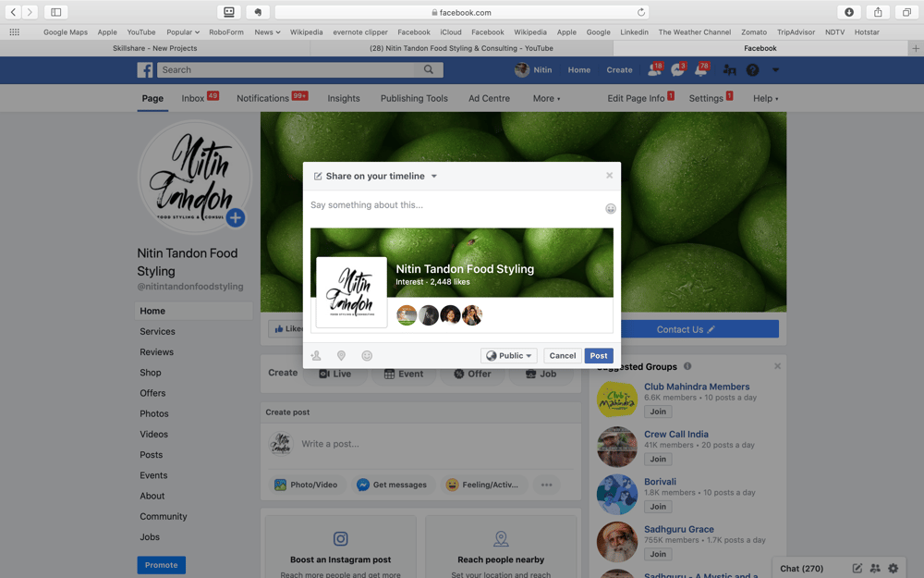Click the feeling/activity smiley icon in dialog footer
The height and width of the screenshot is (578, 924).
[367, 356]
